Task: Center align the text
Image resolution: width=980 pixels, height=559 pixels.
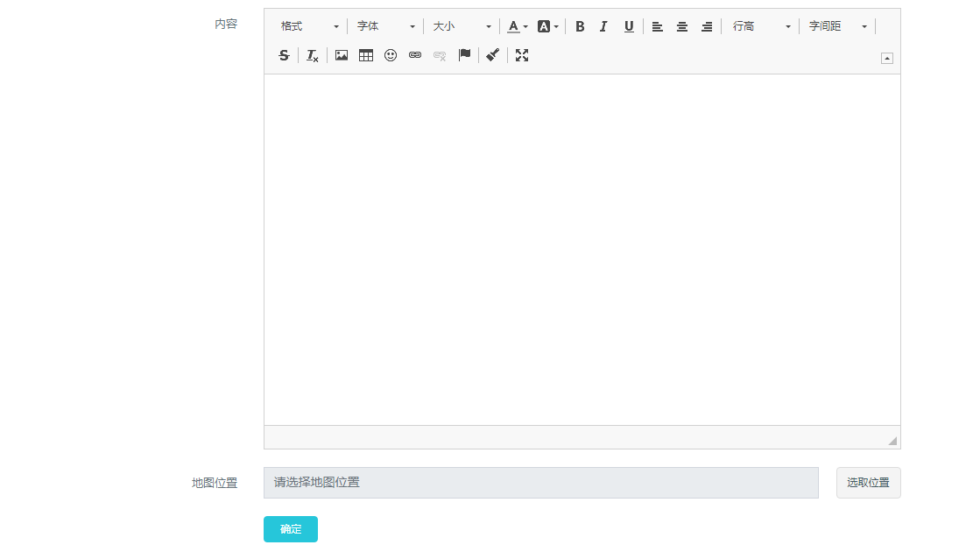Action: pos(682,26)
